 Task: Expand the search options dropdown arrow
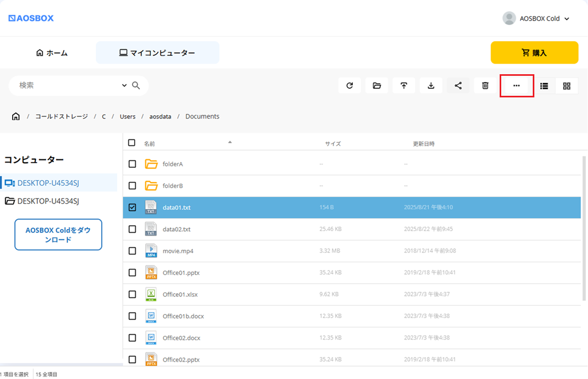coord(125,85)
